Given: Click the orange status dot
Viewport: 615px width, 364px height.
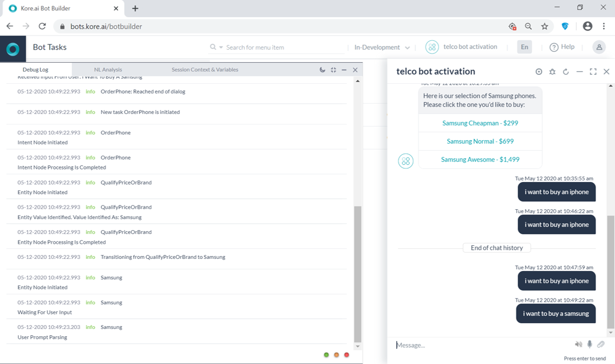Looking at the screenshot, I should point(337,355).
